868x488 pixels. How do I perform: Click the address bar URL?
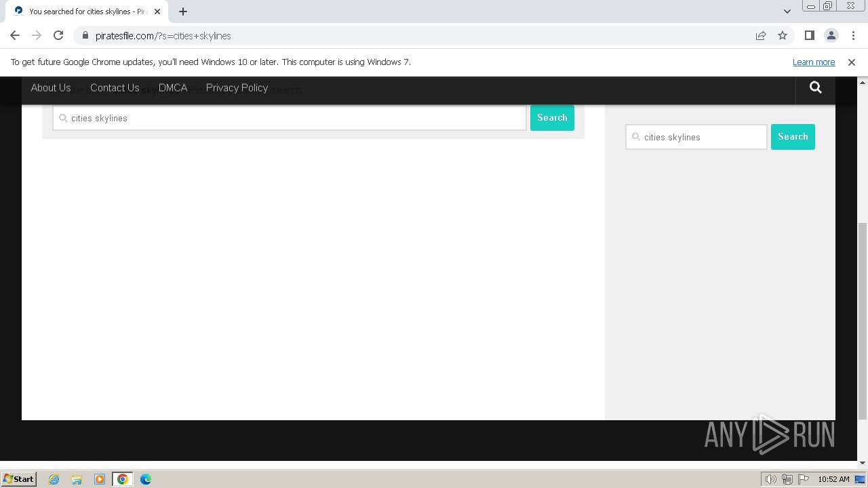(x=163, y=36)
